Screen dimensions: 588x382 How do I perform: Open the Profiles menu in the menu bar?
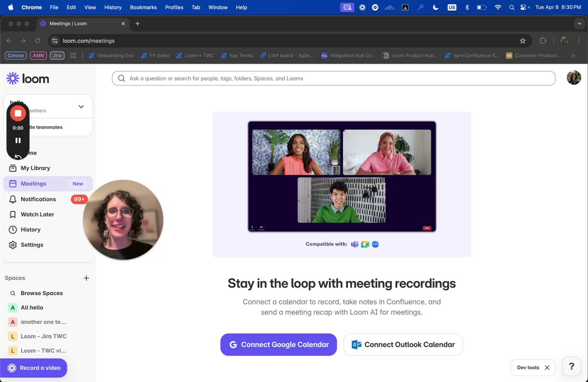[x=174, y=7]
